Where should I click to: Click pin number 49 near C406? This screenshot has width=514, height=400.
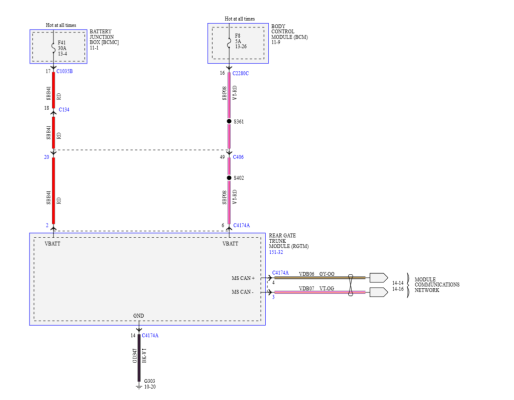coord(222,157)
